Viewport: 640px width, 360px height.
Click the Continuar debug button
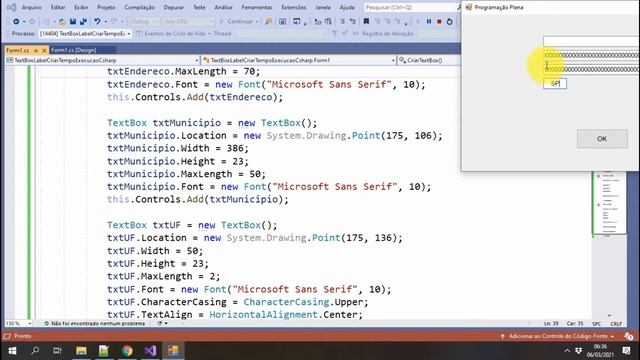238,21
